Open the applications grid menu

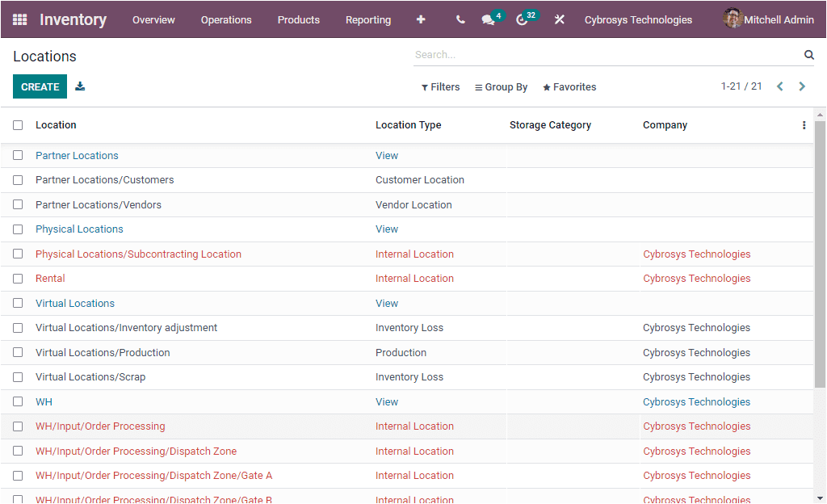coord(19,19)
